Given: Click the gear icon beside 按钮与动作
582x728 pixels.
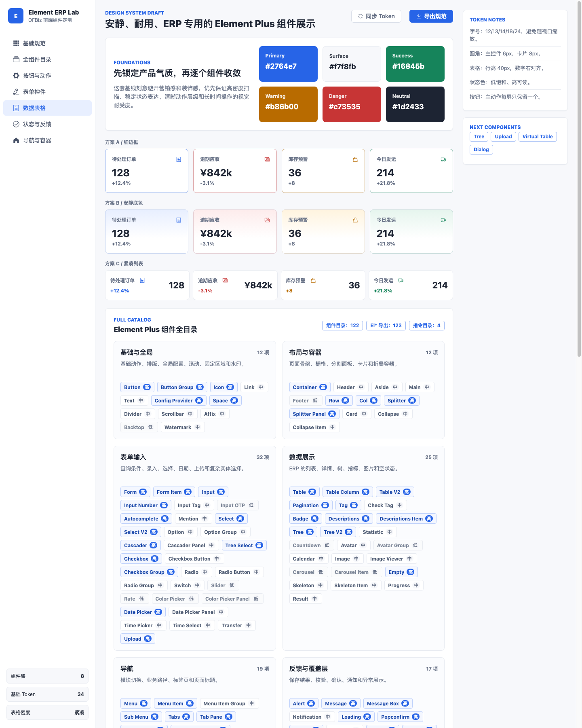Looking at the screenshot, I should [16, 76].
